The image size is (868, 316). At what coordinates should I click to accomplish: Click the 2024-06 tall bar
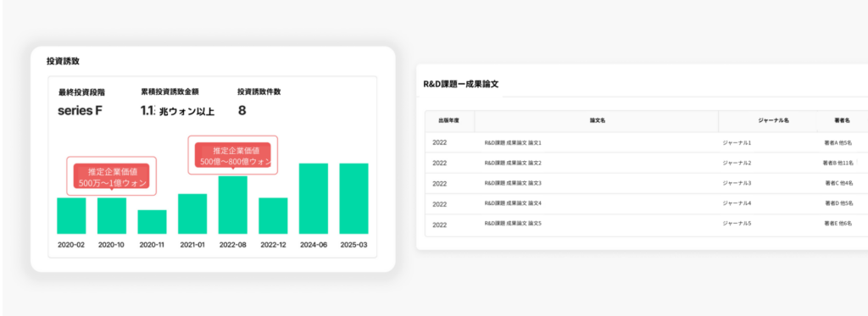point(314,199)
